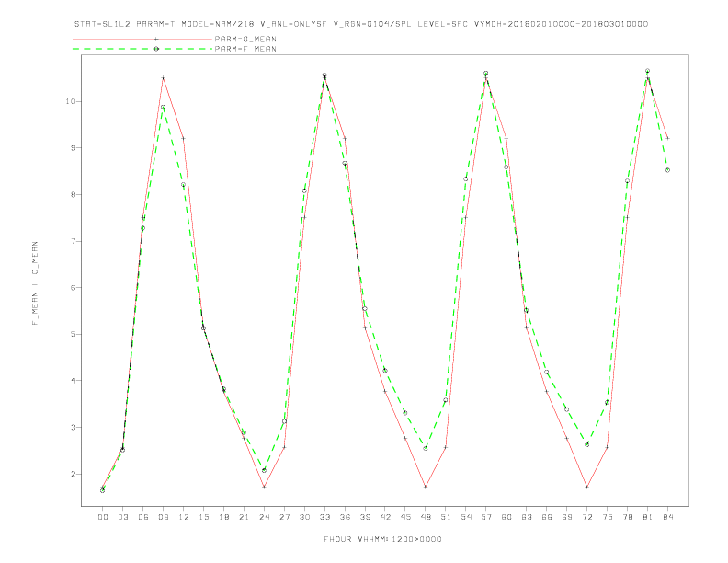Image resolution: width=728 pixels, height=563 pixels.
Task: Click the PARM=F_MEAN legend label
Action: point(245,49)
